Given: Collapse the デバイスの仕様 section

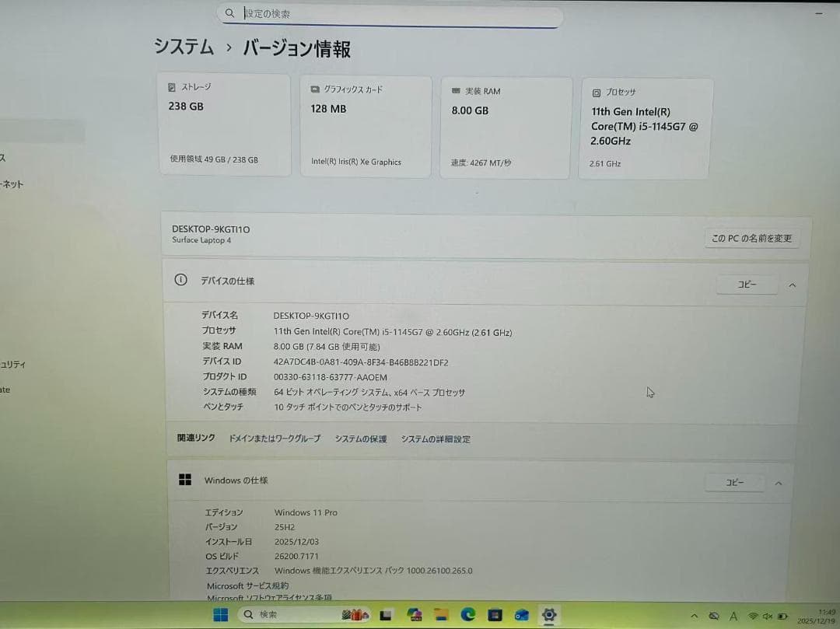Looking at the screenshot, I should (x=792, y=285).
